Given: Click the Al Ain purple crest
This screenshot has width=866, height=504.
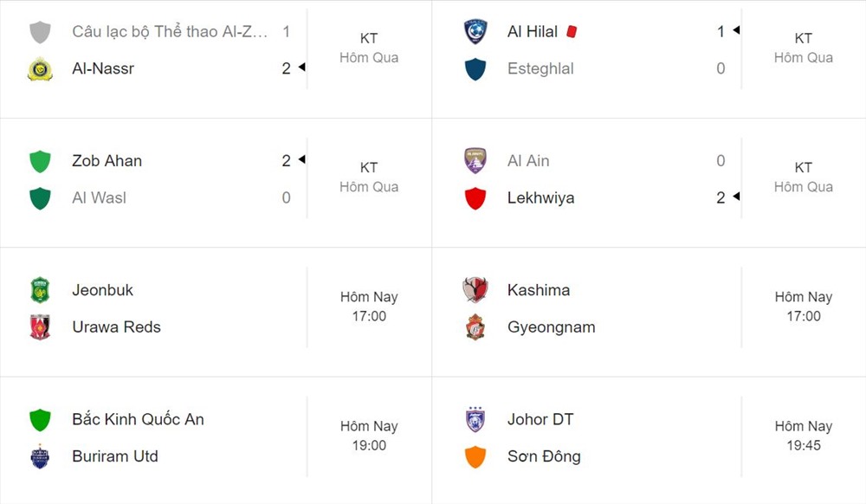Looking at the screenshot, I should (475, 161).
